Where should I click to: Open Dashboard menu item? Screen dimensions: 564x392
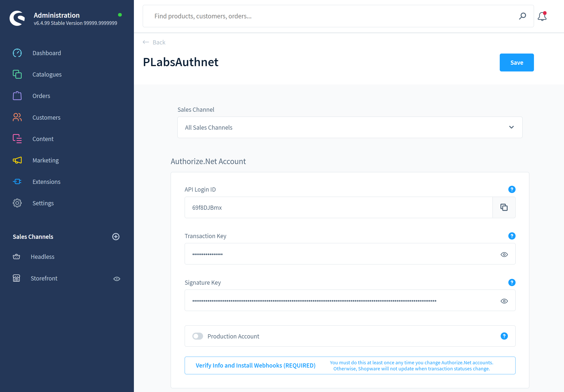click(47, 53)
